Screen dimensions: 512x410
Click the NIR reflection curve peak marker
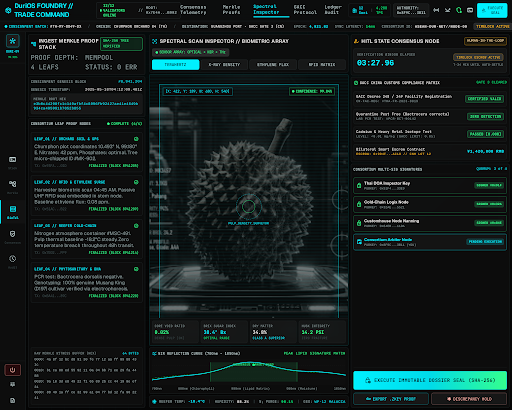tap(254, 365)
